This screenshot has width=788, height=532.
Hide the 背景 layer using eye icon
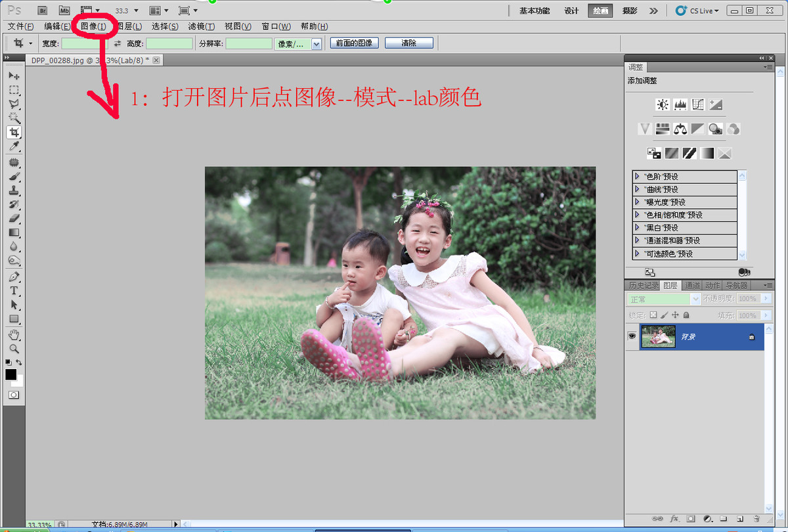(x=632, y=336)
